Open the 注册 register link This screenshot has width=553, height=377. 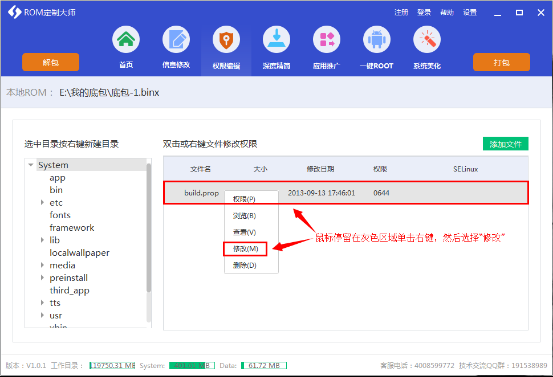tap(401, 12)
